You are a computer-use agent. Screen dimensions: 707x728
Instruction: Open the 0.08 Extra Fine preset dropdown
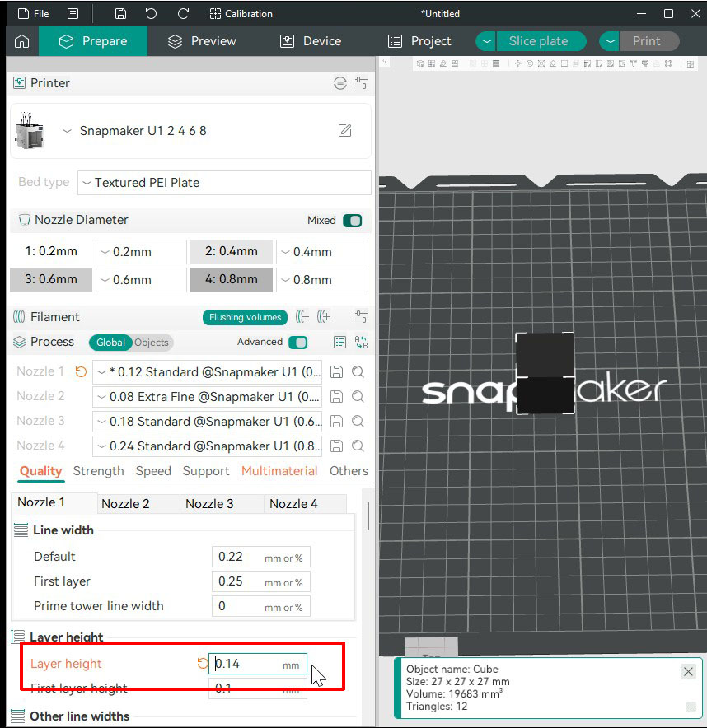(207, 396)
